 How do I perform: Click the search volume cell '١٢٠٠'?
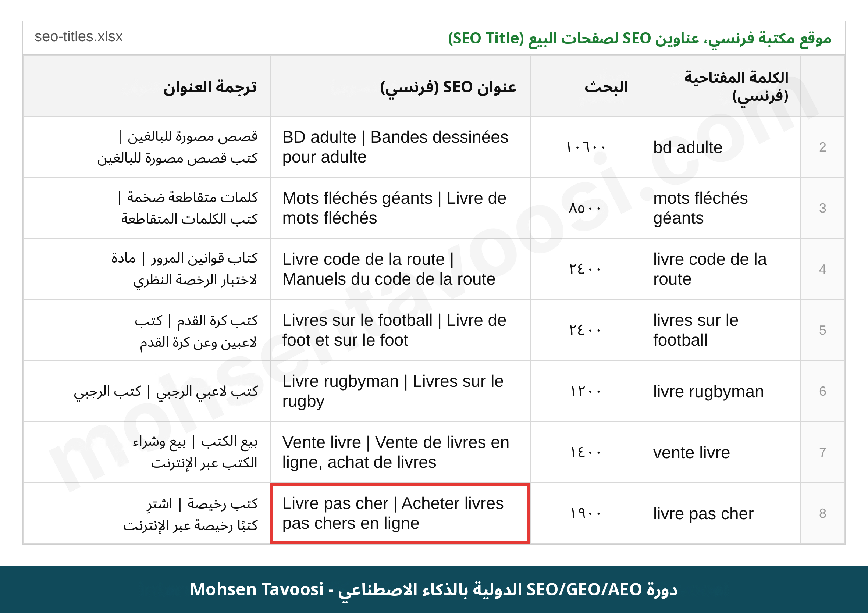586,391
